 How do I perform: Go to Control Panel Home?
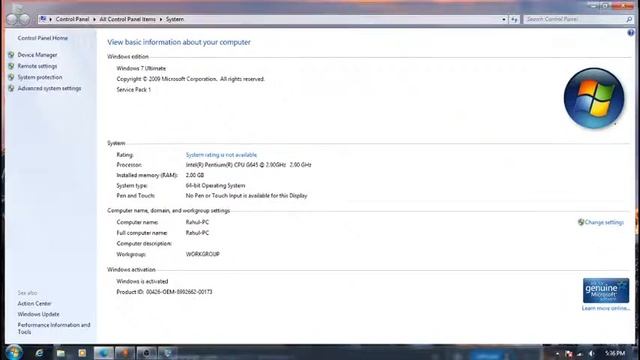click(x=42, y=38)
